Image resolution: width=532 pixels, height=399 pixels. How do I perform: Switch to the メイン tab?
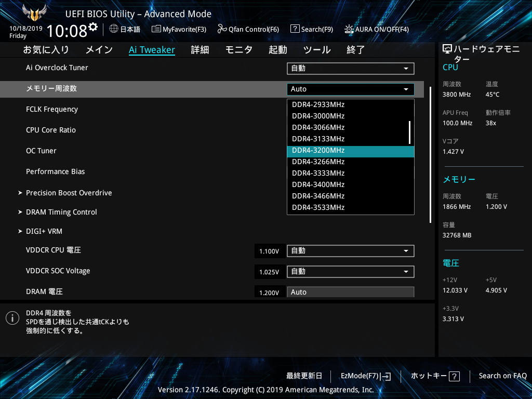[x=99, y=50]
